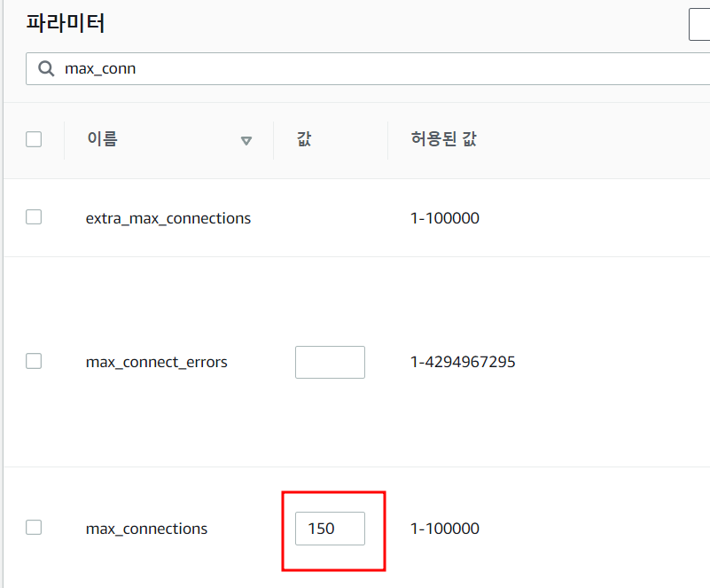Click the max_connect_errors parameter name
This screenshot has height=588, width=710.
pyautogui.click(x=156, y=362)
